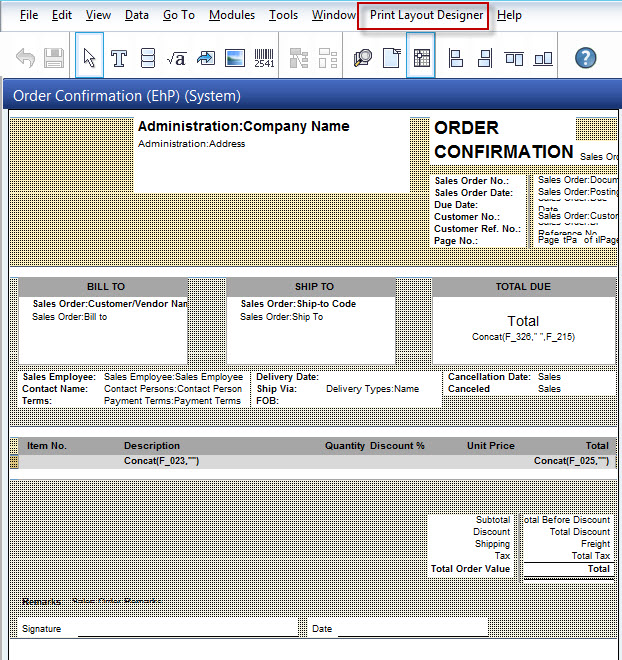Click the new page document icon
This screenshot has height=660, width=622.
coord(392,58)
